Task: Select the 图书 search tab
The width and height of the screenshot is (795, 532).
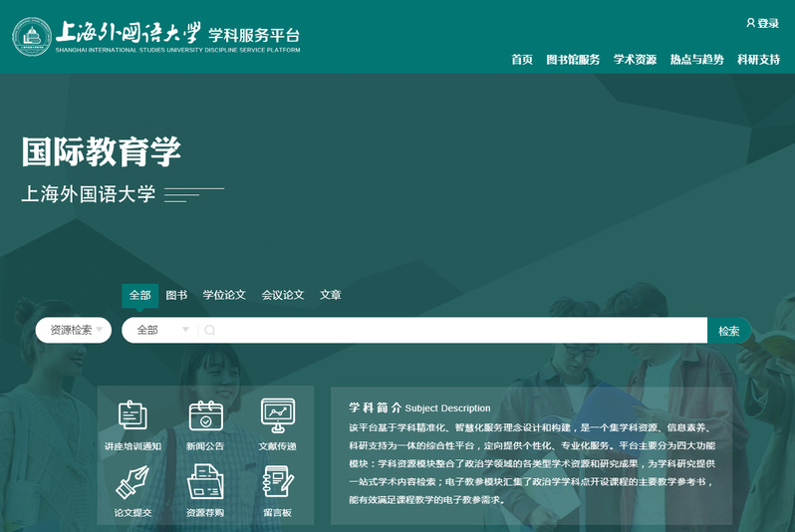Action: tap(176, 295)
